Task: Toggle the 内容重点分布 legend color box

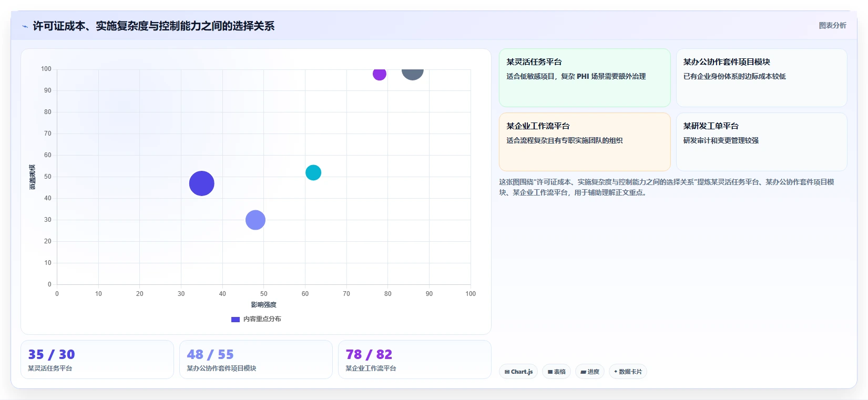Action: [x=236, y=319]
